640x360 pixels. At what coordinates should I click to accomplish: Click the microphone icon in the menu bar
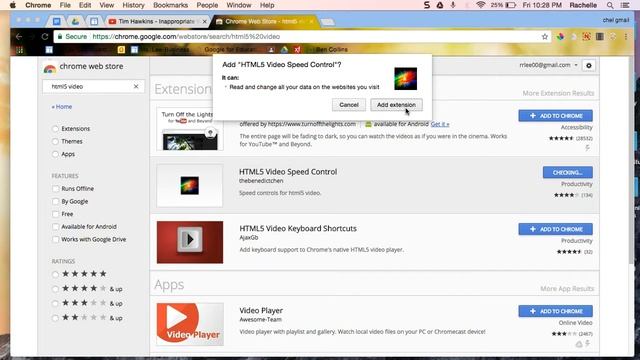pyautogui.click(x=453, y=5)
